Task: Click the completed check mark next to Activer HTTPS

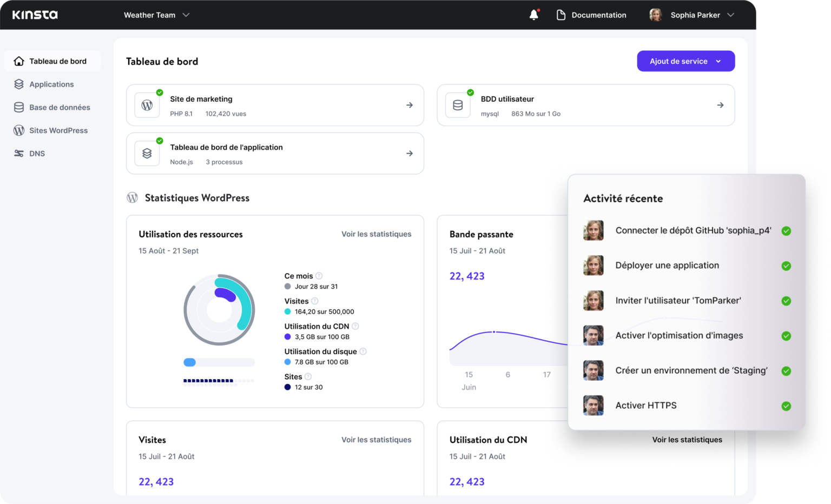Action: [786, 405]
